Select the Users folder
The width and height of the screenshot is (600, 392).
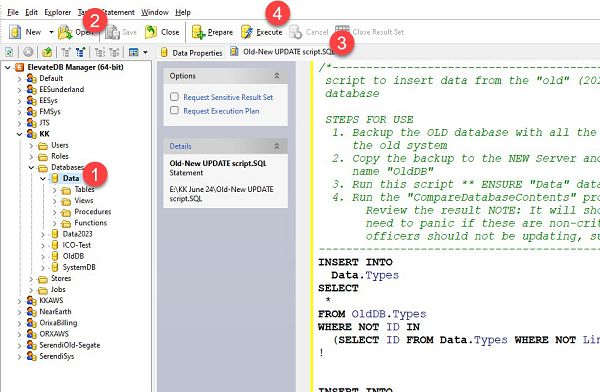[x=60, y=145]
